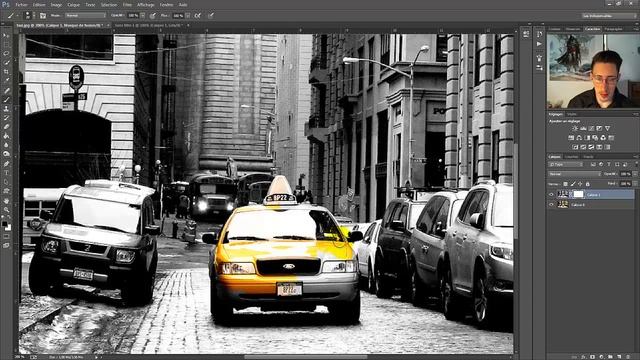Toggle lock all padlock
This screenshot has width=640, height=360.
pos(588,184)
